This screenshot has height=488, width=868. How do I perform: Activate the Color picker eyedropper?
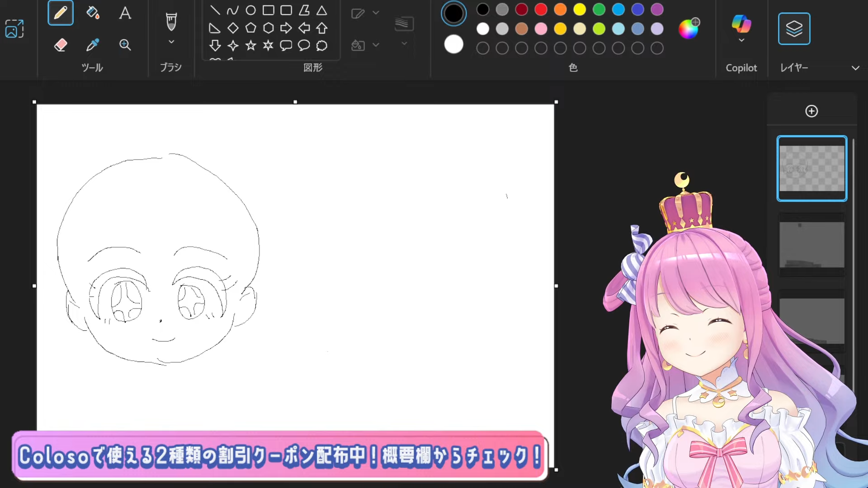tap(93, 45)
